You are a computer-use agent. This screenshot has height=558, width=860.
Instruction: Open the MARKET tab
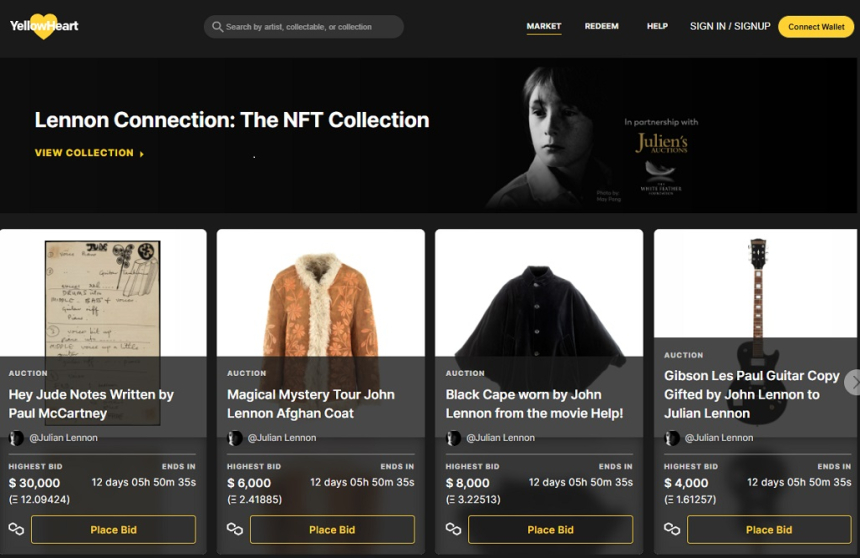(x=544, y=26)
